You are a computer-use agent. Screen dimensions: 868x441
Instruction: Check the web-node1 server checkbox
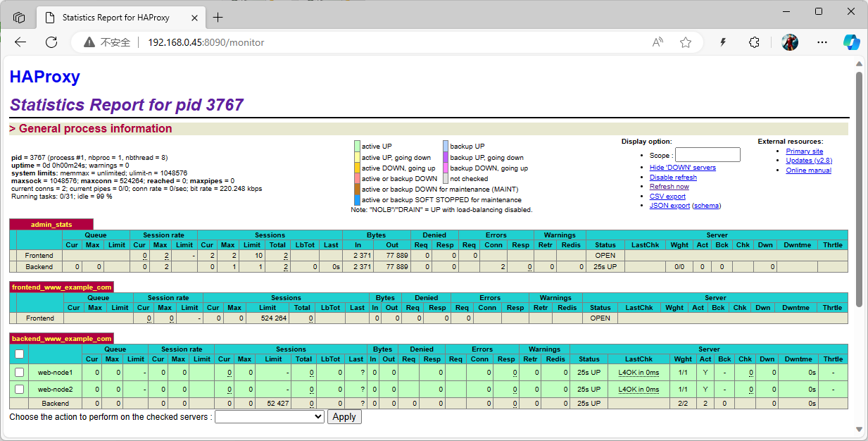pos(19,372)
